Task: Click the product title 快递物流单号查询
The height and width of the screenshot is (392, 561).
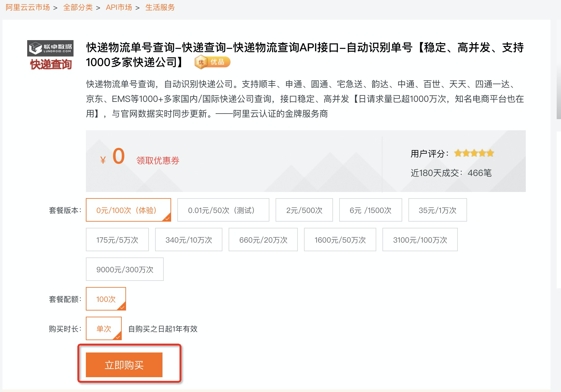Action: tap(305, 55)
